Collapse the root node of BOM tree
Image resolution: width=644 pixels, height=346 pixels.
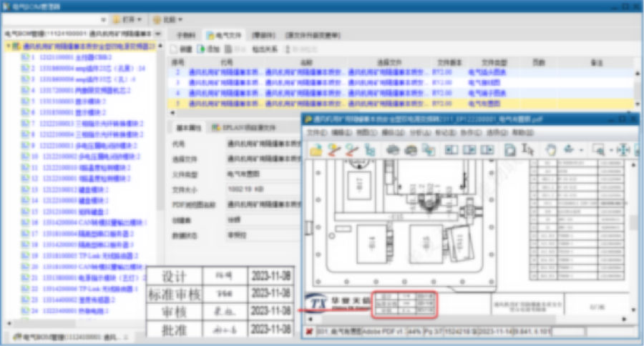tap(8, 46)
